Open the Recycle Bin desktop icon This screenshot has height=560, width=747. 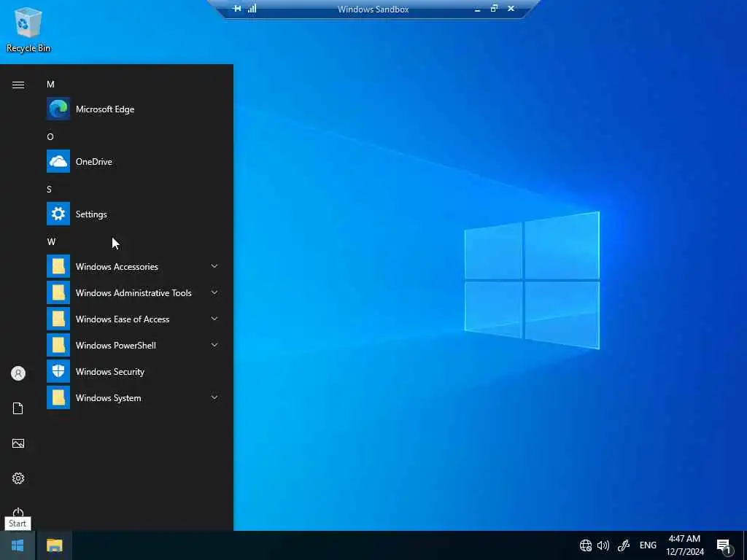click(x=28, y=29)
